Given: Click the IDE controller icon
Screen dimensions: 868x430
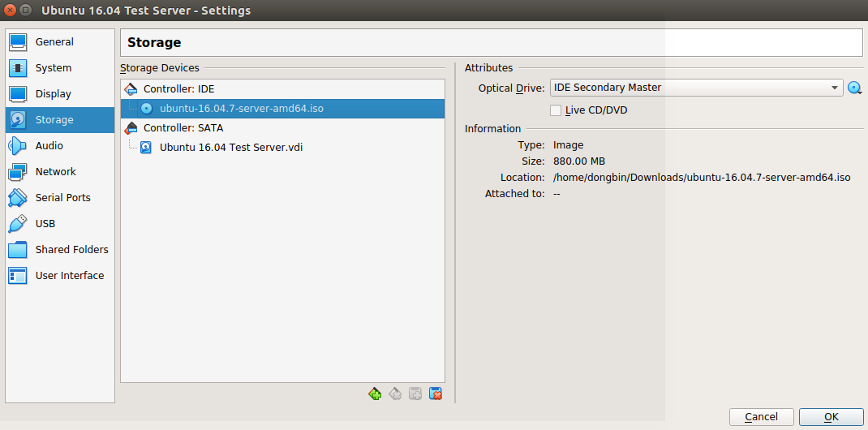Looking at the screenshot, I should click(131, 89).
